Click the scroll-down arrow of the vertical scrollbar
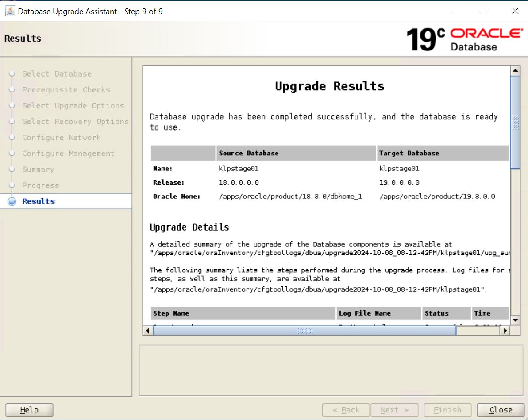This screenshot has width=528, height=420. pos(515,320)
